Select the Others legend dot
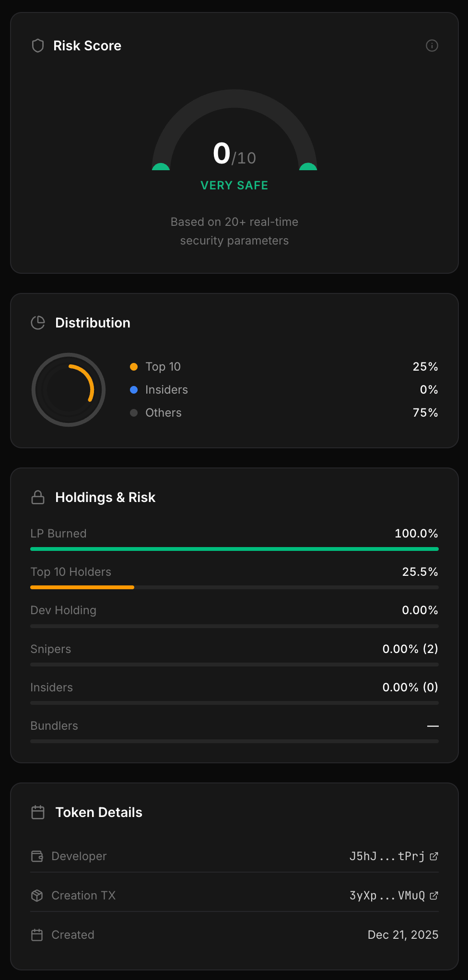The image size is (468, 980). coord(134,413)
